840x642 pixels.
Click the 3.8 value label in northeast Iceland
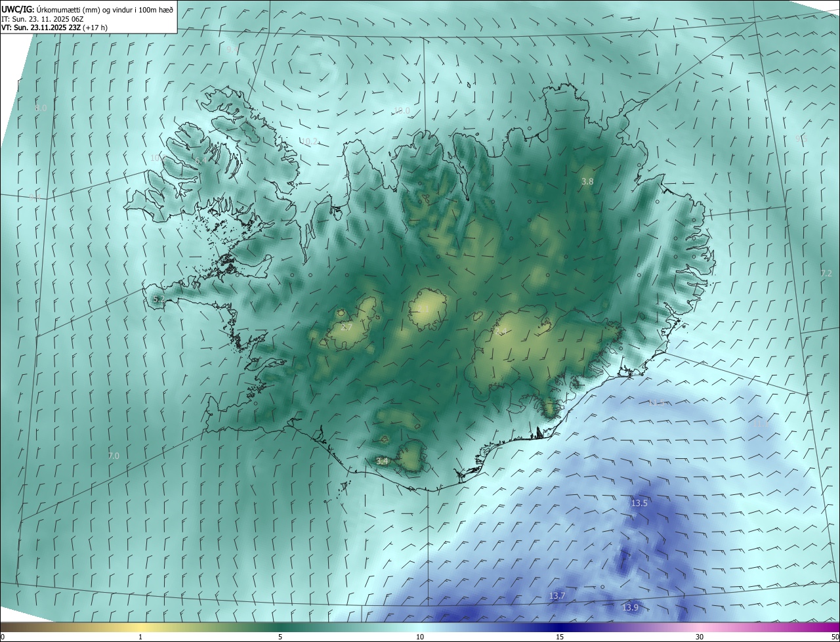coord(587,182)
